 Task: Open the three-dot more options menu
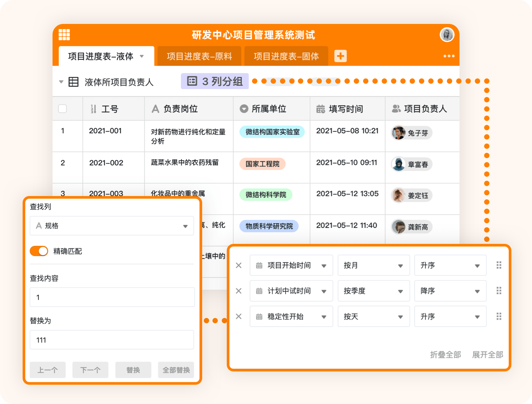[449, 56]
